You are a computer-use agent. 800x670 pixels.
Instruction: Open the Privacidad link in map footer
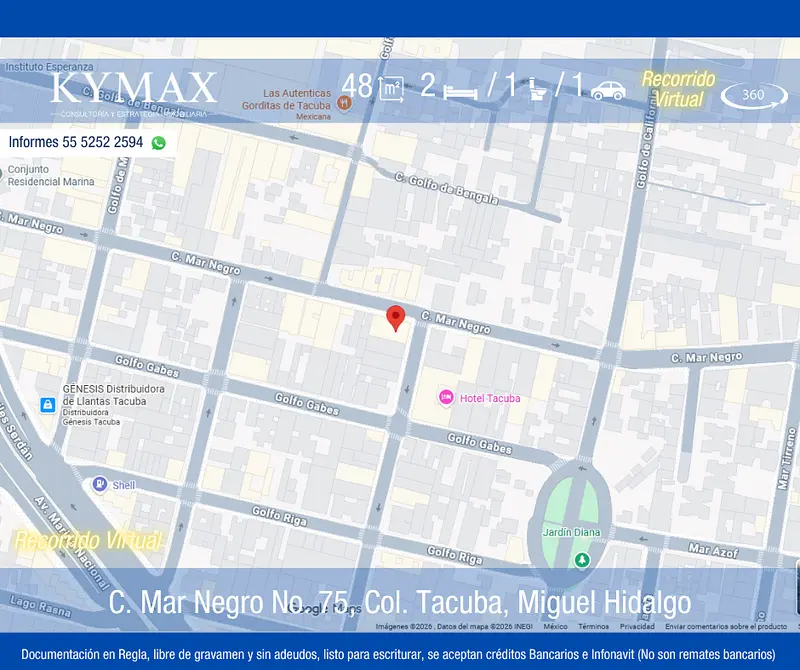point(637,626)
